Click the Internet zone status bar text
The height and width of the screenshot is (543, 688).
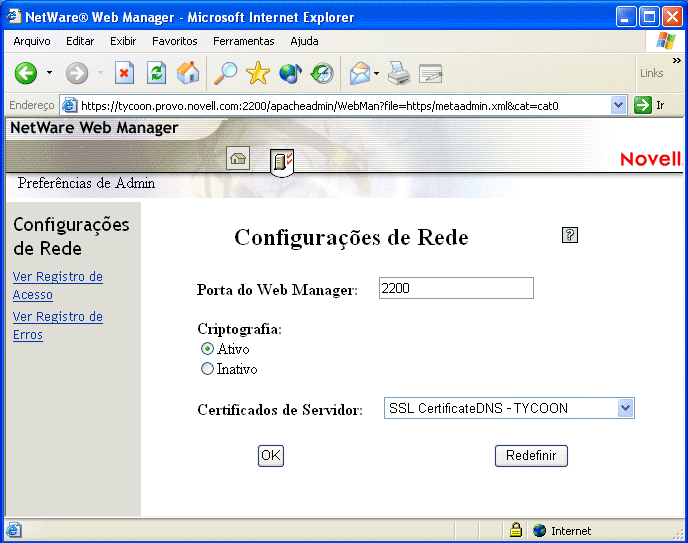click(571, 531)
